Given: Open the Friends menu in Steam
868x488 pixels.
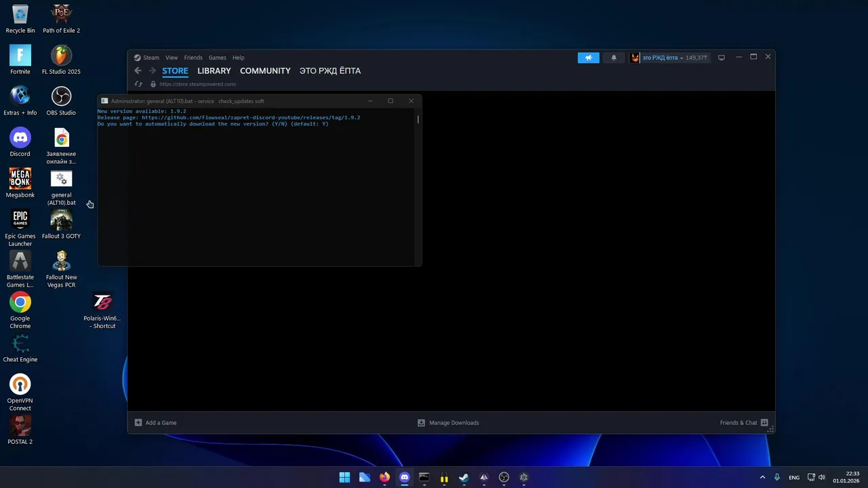Looking at the screenshot, I should [193, 58].
